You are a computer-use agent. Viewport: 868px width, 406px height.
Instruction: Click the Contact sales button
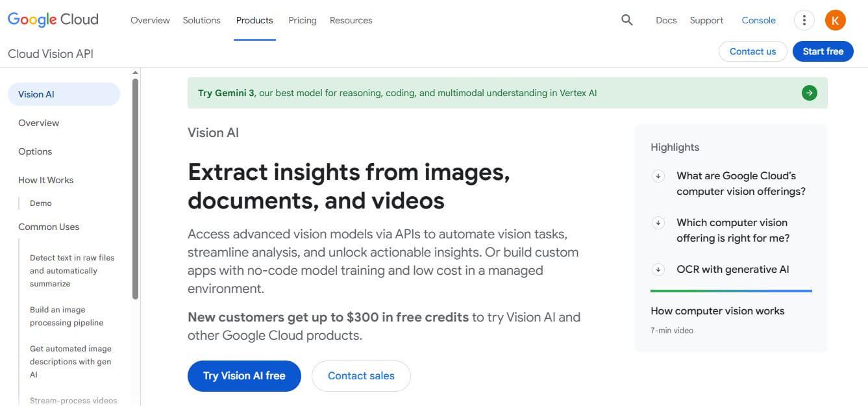[x=361, y=375]
